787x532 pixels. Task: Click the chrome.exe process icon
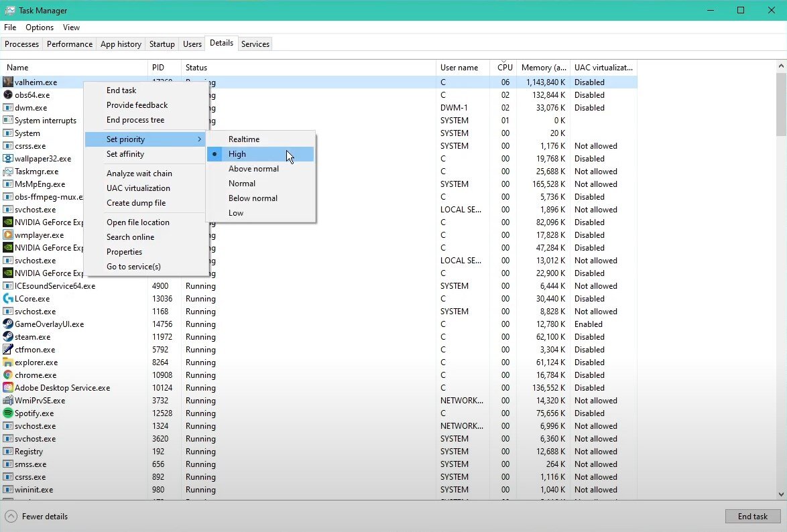[x=8, y=375]
